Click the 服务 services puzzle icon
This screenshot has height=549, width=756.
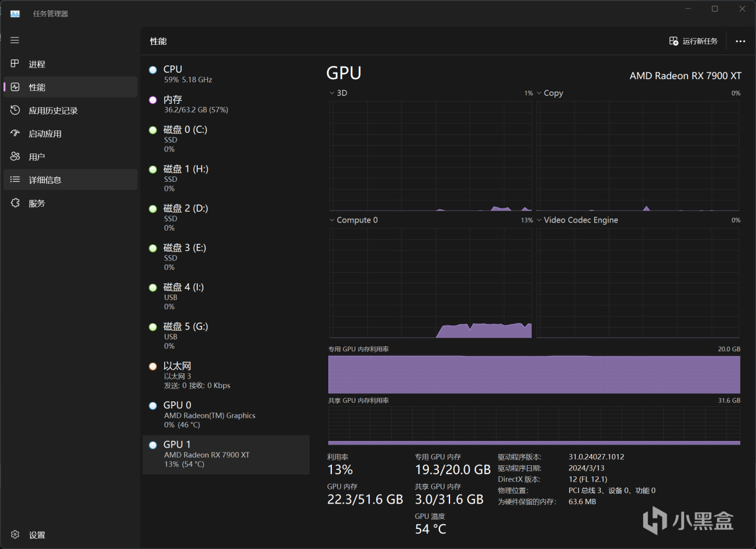[x=15, y=203]
